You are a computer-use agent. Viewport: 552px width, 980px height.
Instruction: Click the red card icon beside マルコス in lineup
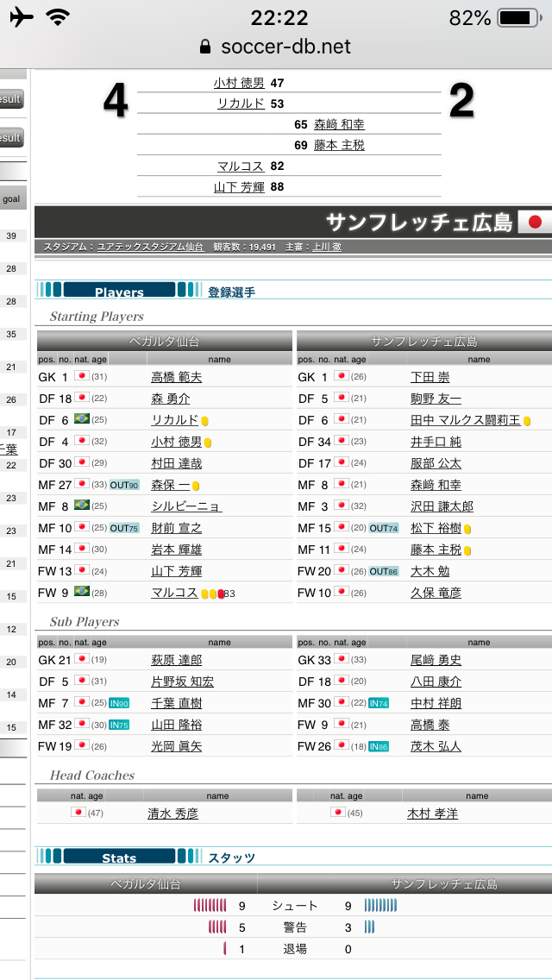pyautogui.click(x=220, y=594)
